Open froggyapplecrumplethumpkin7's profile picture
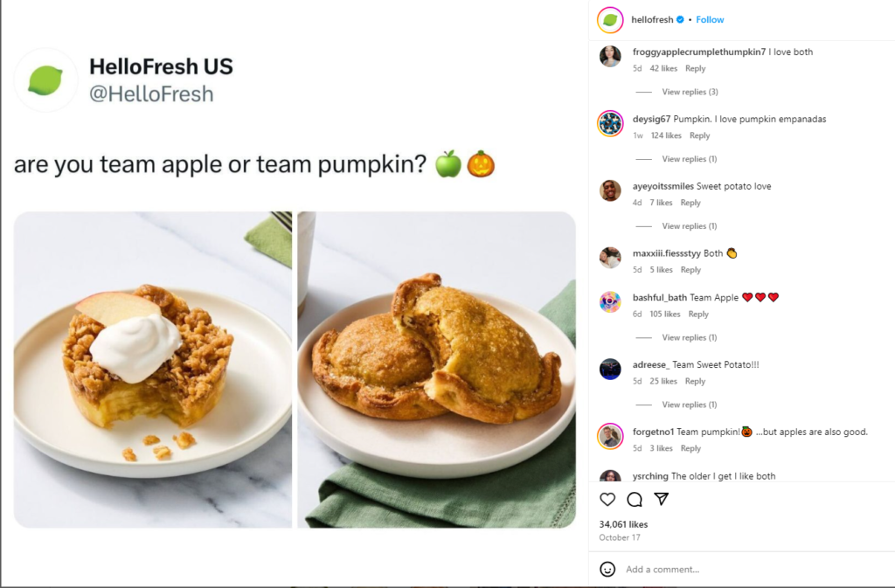Screen dimensions: 895x588 [610, 57]
